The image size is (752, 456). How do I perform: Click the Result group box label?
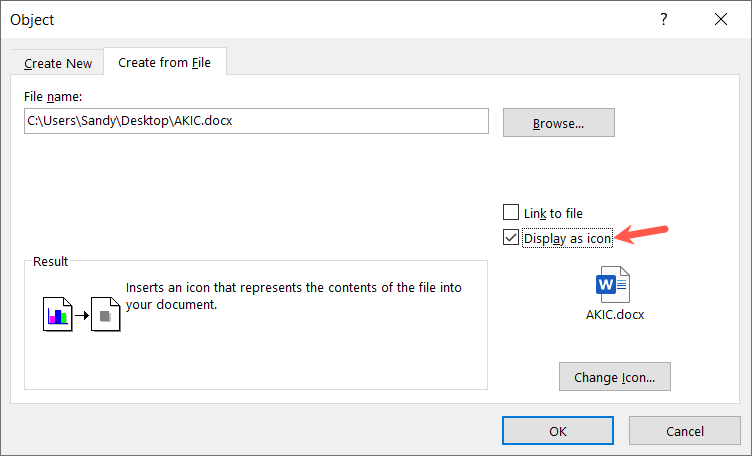tap(50, 261)
